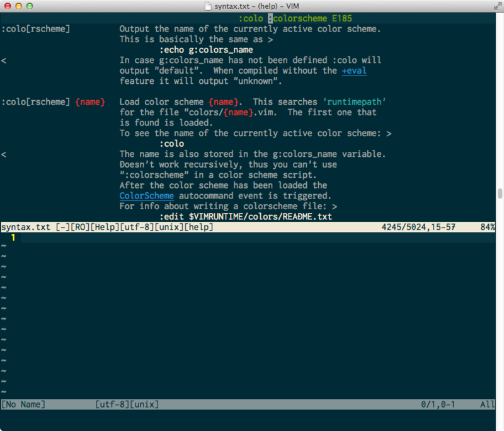Image resolution: width=504 pixels, height=431 pixels.
Task: Click the vertical scrollbar thumb
Action: pyautogui.click(x=500, y=194)
